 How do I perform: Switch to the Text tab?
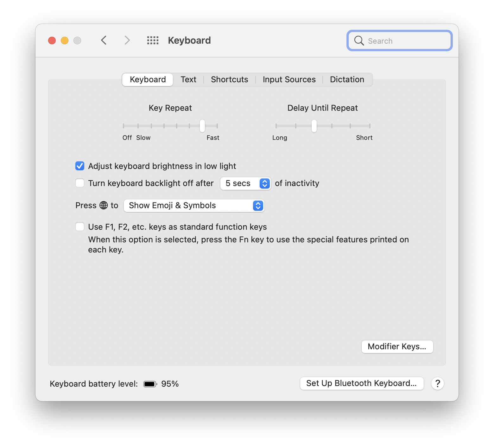[188, 80]
